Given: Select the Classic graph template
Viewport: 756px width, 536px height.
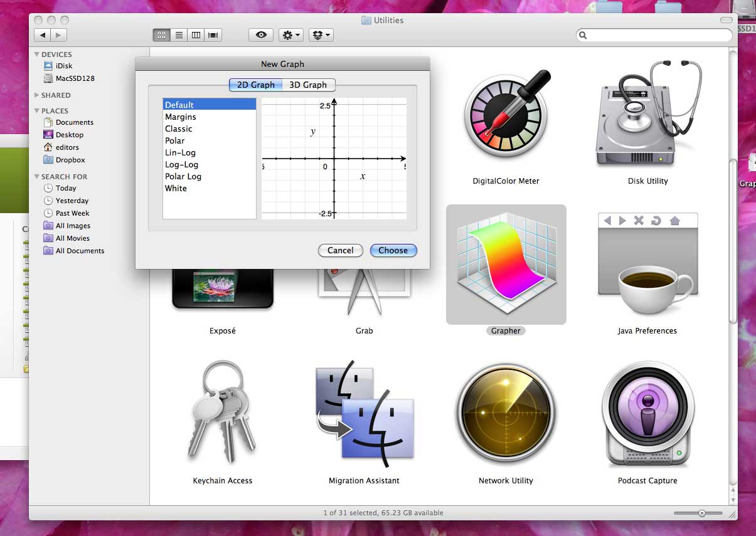Looking at the screenshot, I should 210,129.
